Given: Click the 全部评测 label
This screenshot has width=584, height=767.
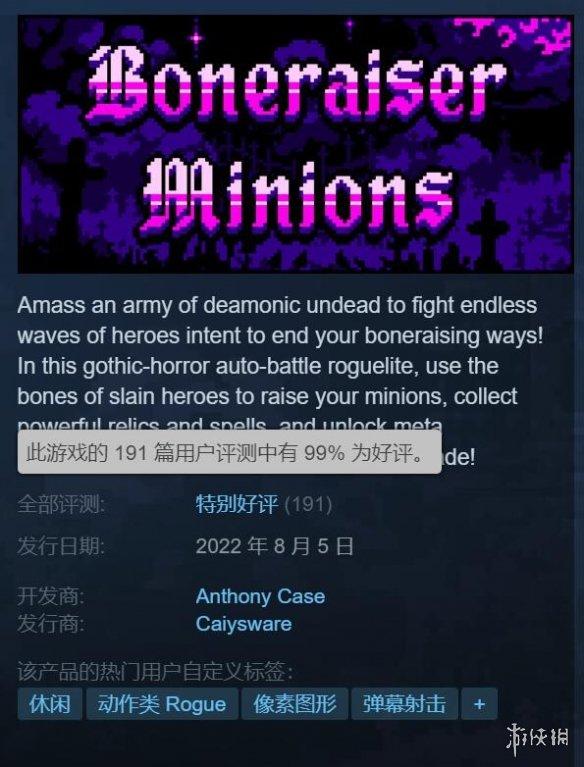Looking at the screenshot, I should pyautogui.click(x=61, y=504).
